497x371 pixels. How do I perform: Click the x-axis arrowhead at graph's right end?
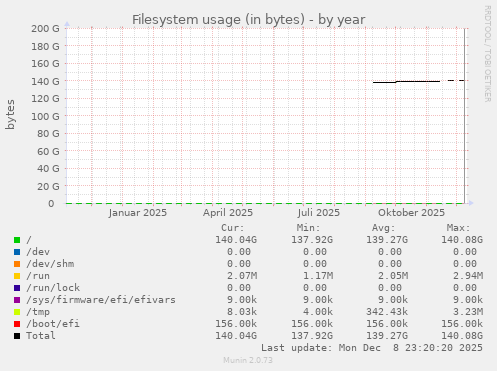pos(471,203)
